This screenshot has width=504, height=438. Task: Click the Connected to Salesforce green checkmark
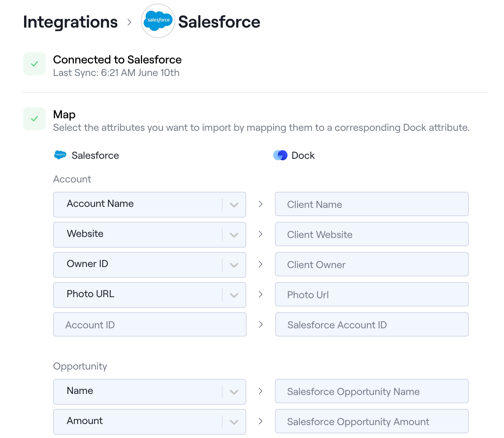click(34, 64)
